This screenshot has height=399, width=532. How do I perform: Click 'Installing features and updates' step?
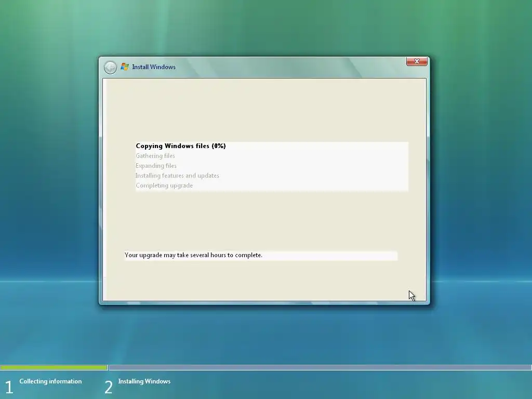click(x=178, y=176)
